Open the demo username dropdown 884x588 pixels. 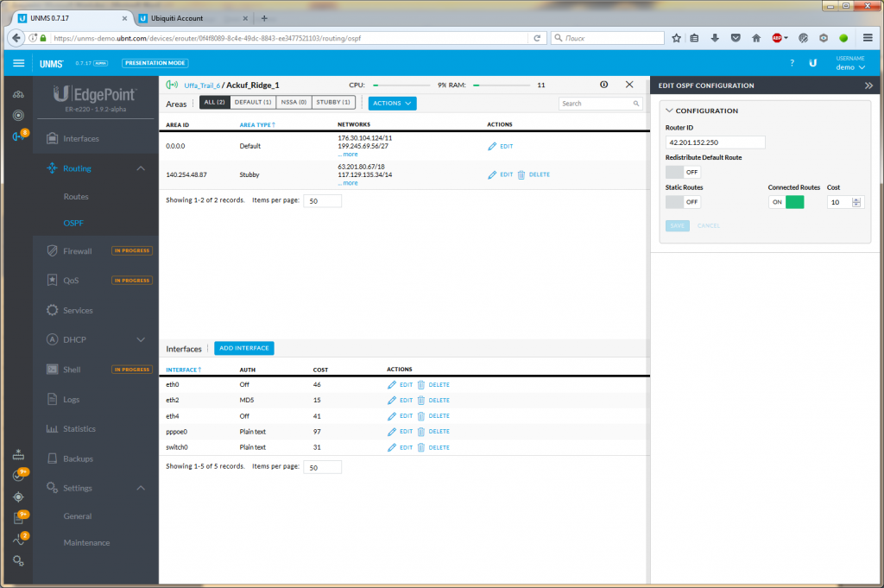pos(850,67)
